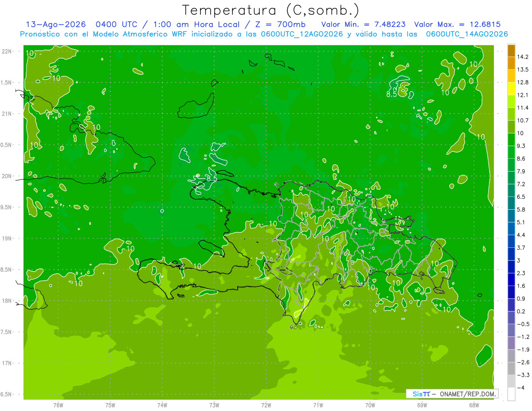The width and height of the screenshot is (532, 411).
Task: Click the legend value 1.6
Action: [521, 286]
